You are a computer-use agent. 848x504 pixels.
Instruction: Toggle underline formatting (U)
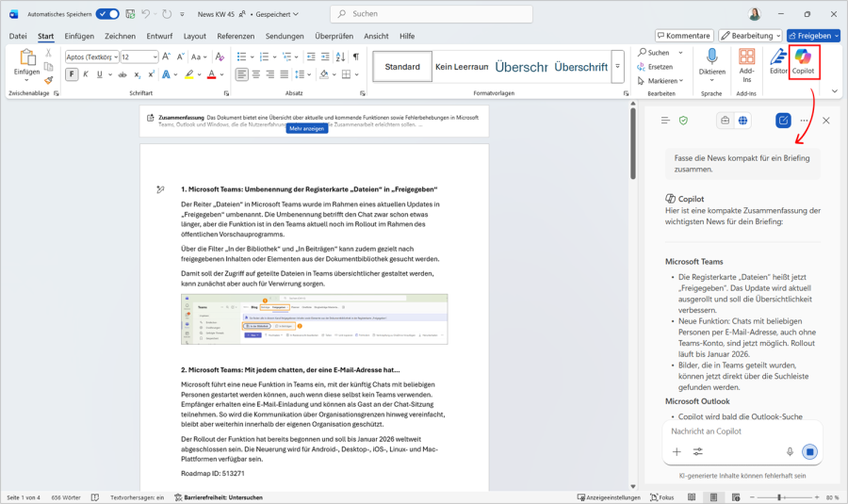coord(100,74)
